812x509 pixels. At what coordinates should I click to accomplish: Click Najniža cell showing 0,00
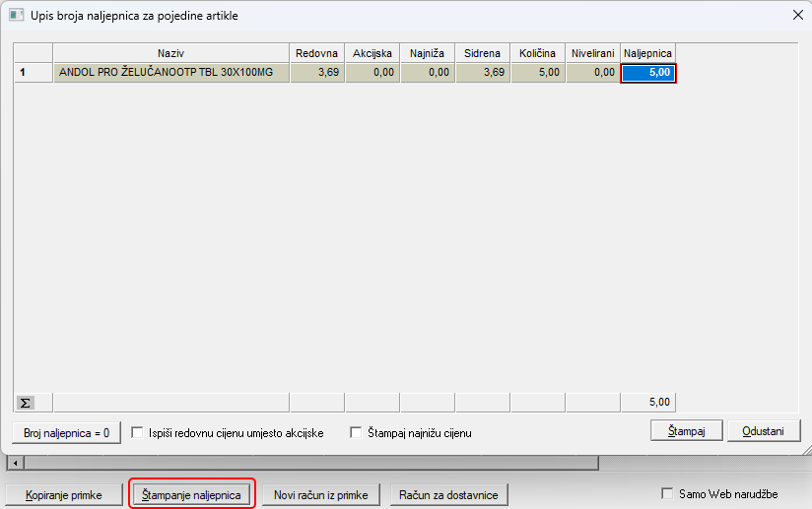[x=428, y=73]
